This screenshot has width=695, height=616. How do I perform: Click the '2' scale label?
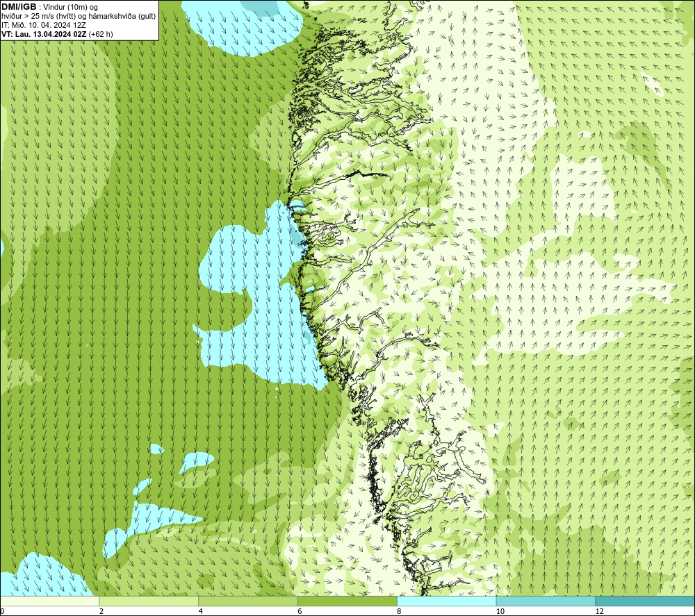point(101,611)
